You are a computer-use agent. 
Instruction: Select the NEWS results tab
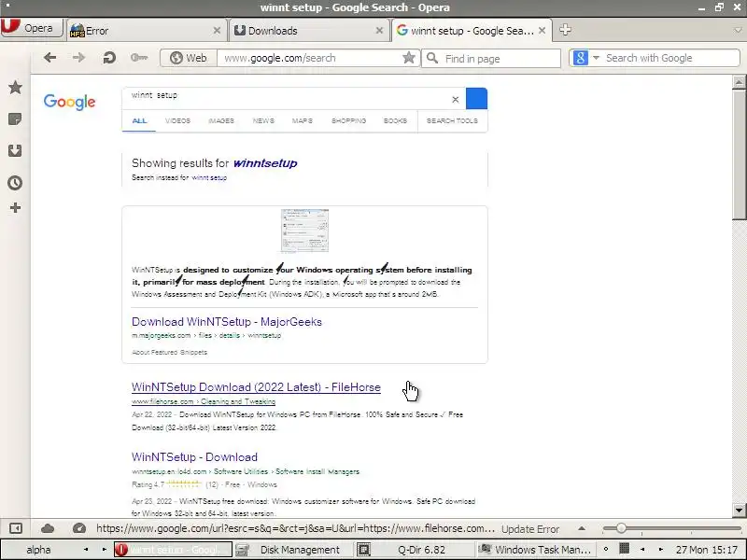pos(263,121)
